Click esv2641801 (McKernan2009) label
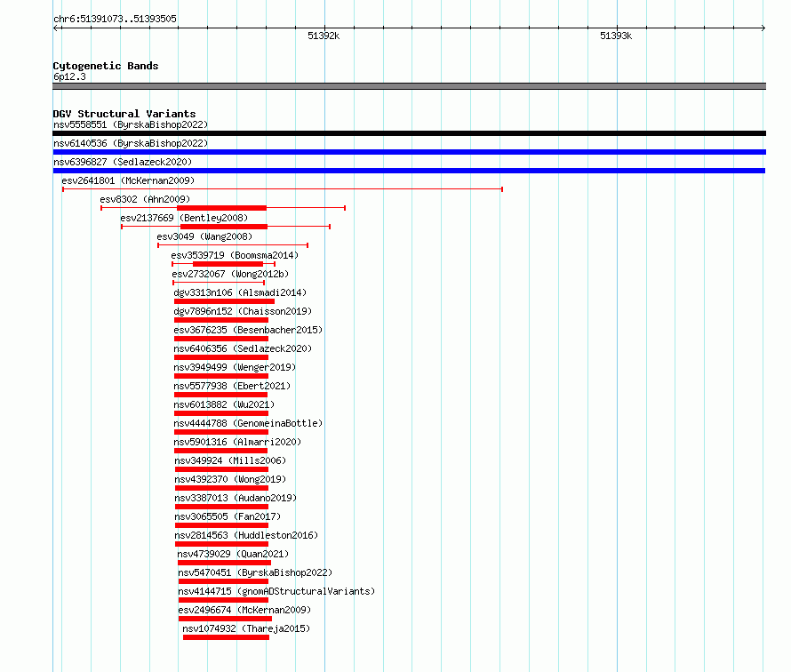The image size is (791, 672). [x=128, y=180]
